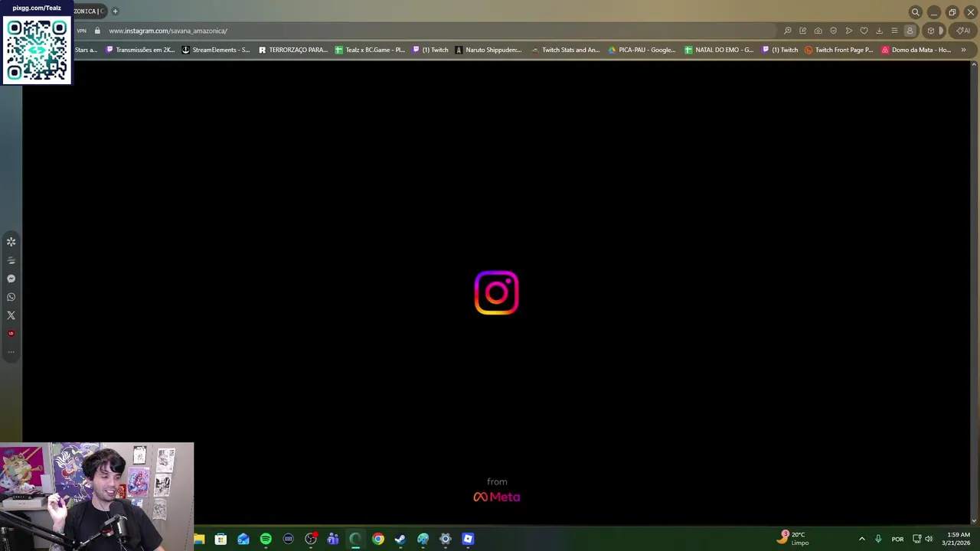Open the volume speaker tray icon
This screenshot has height=551, width=980.
point(929,539)
